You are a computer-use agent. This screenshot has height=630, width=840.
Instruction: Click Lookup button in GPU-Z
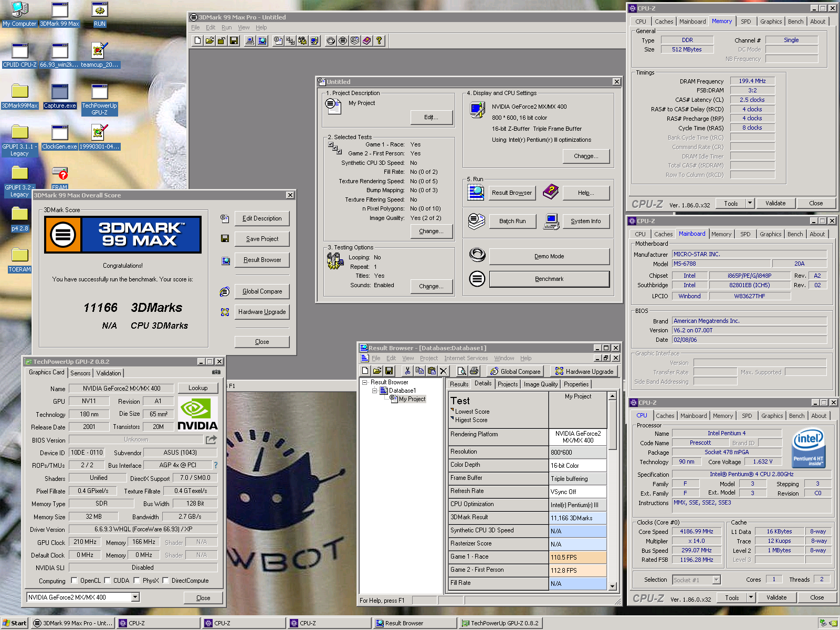198,388
